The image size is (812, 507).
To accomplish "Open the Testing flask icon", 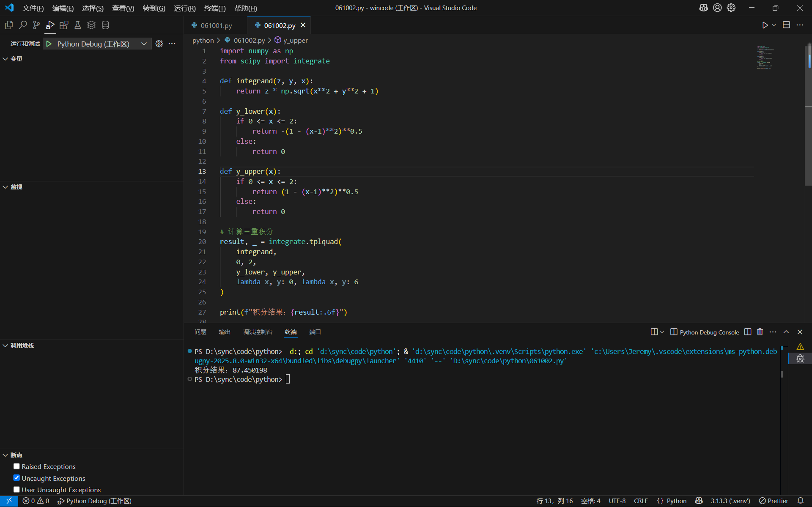I will click(77, 25).
